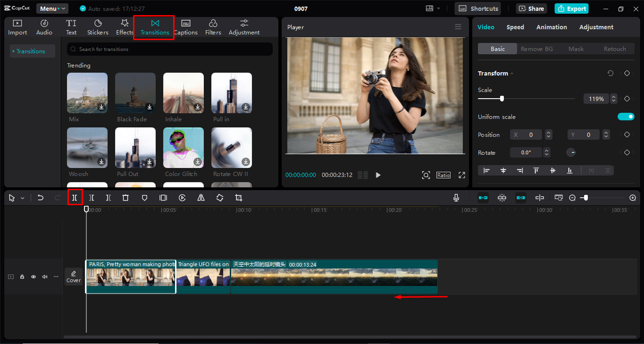Click the zoom-to-fit timeline ruler icon
Screen dimensions: 644x344
pos(558,198)
